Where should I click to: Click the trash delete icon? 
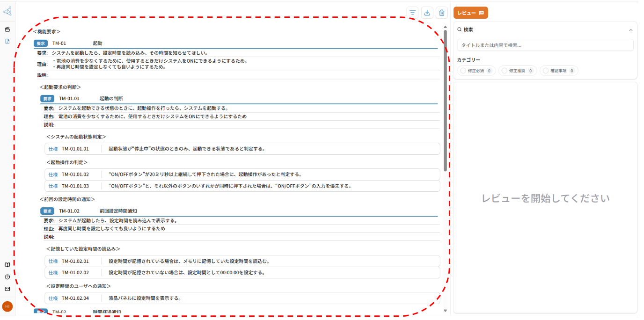(x=441, y=13)
